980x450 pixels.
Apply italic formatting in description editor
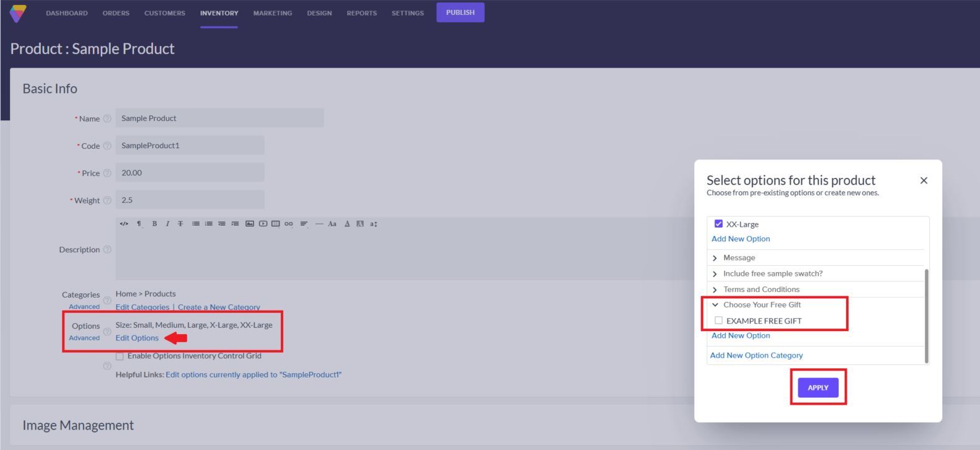tap(167, 224)
